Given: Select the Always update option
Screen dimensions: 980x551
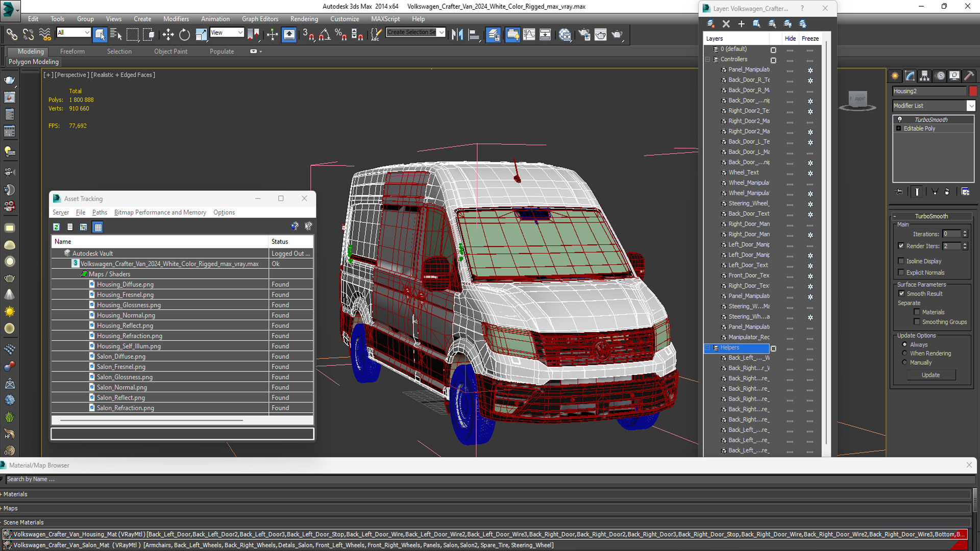Looking at the screenshot, I should pos(904,344).
